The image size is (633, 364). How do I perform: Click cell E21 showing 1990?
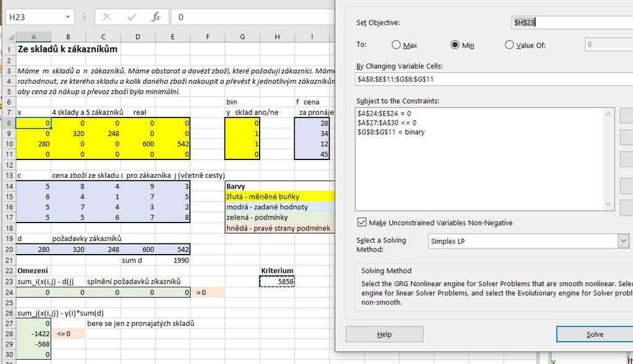pyautogui.click(x=172, y=260)
